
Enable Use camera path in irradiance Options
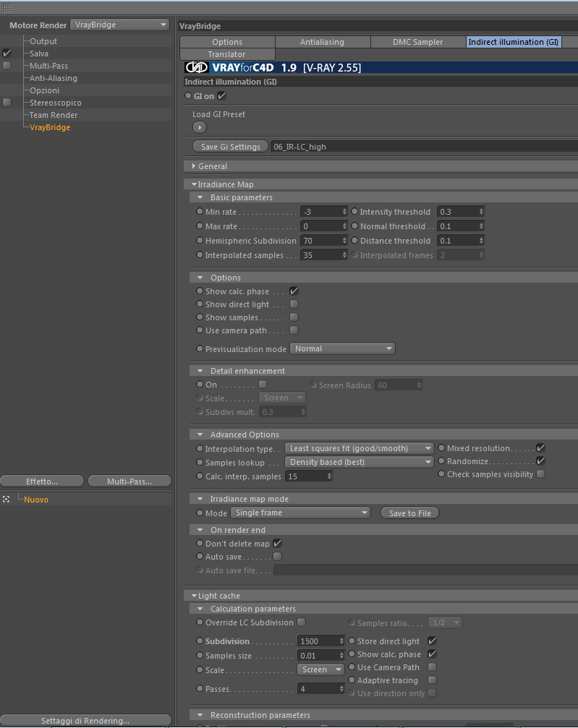point(294,330)
